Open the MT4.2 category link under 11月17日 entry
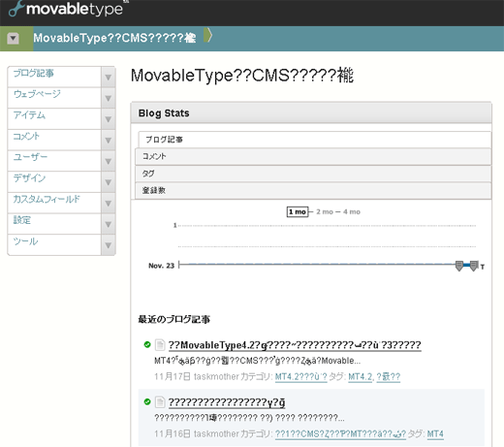The height and width of the screenshot is (447, 504). pyautogui.click(x=300, y=377)
